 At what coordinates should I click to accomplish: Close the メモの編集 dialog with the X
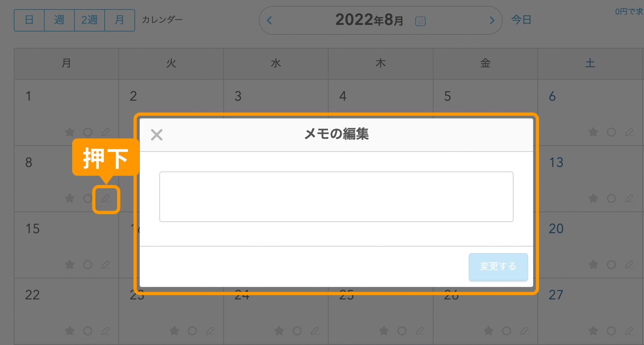157,135
